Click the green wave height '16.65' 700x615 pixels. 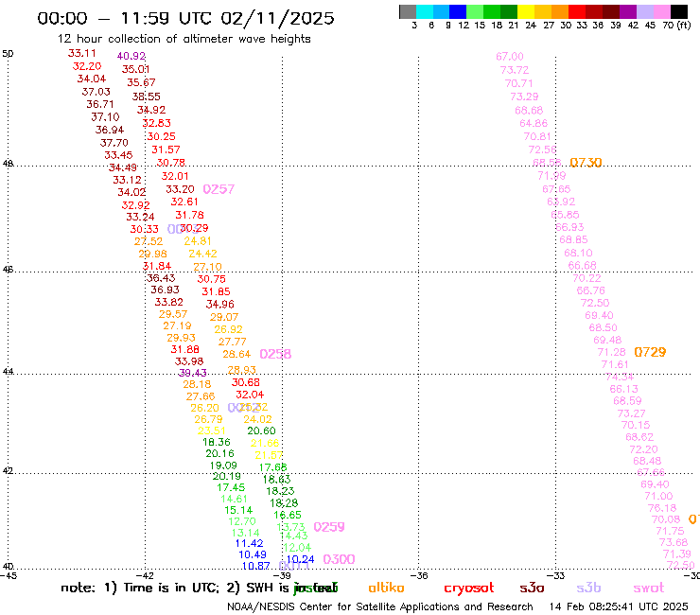tap(288, 515)
